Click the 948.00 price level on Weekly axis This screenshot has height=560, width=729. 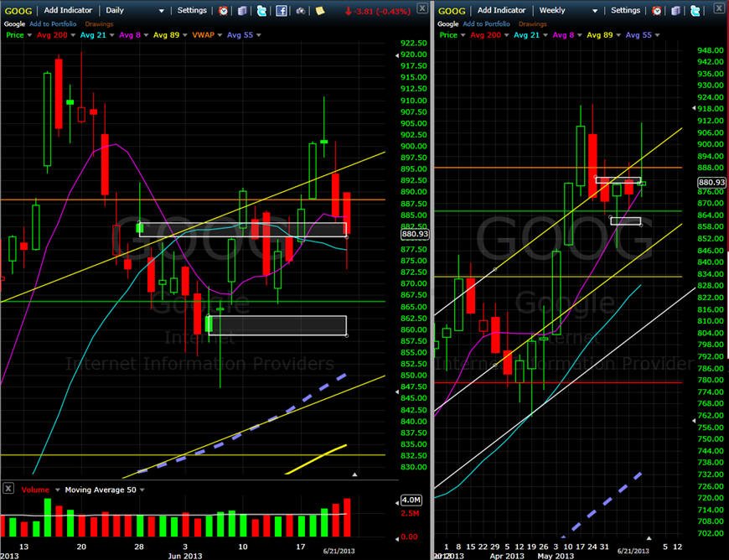[711, 50]
